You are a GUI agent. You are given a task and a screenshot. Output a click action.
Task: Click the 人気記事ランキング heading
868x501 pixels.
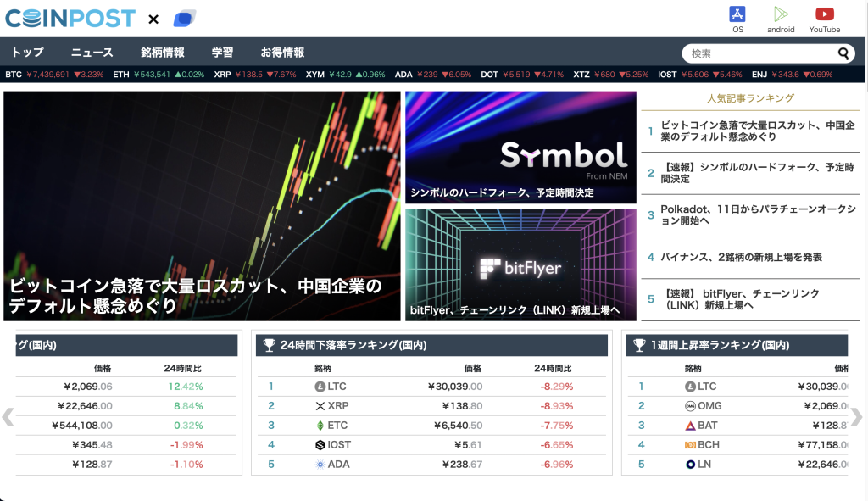click(x=751, y=98)
